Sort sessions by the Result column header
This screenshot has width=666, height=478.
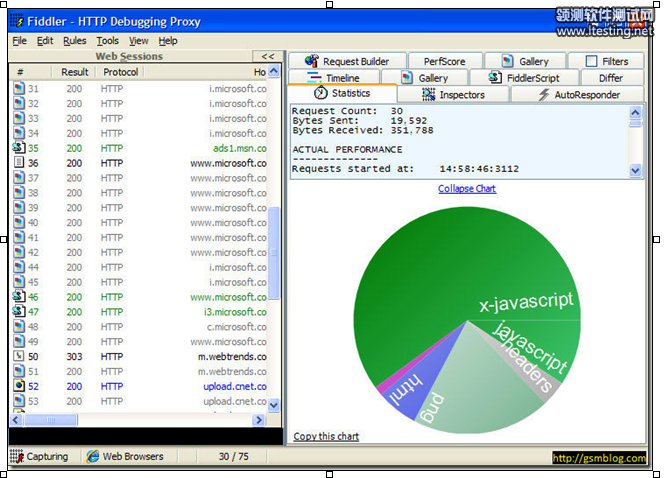coord(75,72)
